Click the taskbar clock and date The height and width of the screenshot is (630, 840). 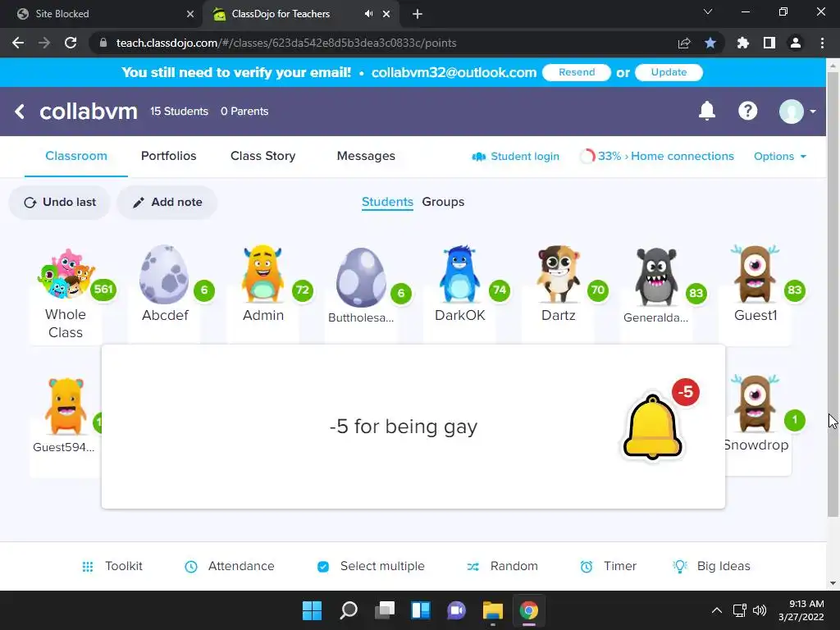(x=801, y=610)
